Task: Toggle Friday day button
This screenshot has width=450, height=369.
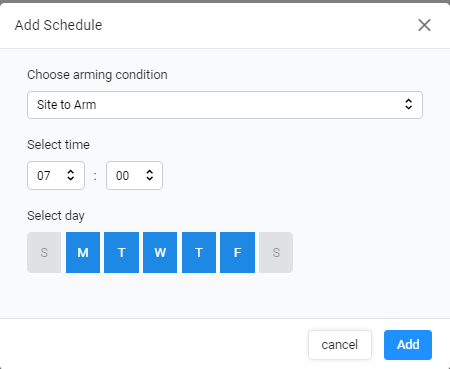Action: pyautogui.click(x=238, y=253)
